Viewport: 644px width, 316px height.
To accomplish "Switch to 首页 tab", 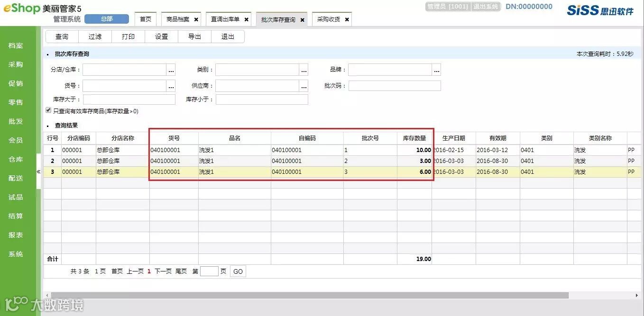I will (x=145, y=19).
